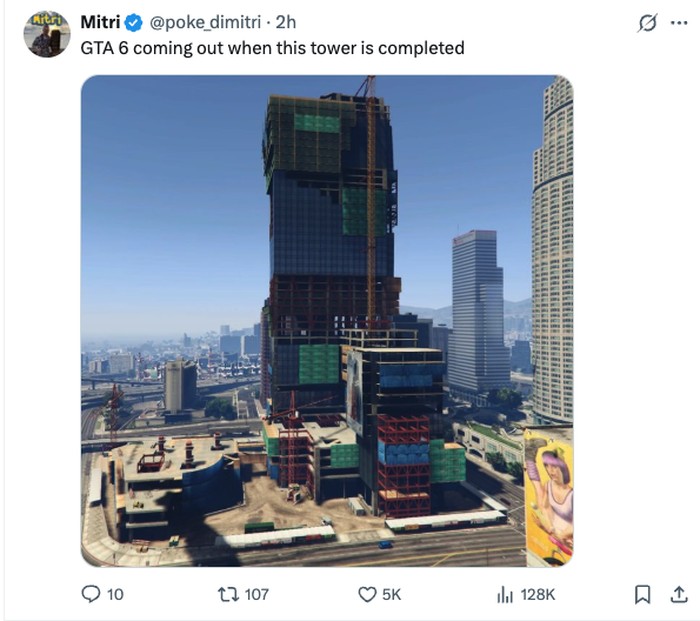Click the 10 replies count
700x621 pixels.
coord(115,595)
